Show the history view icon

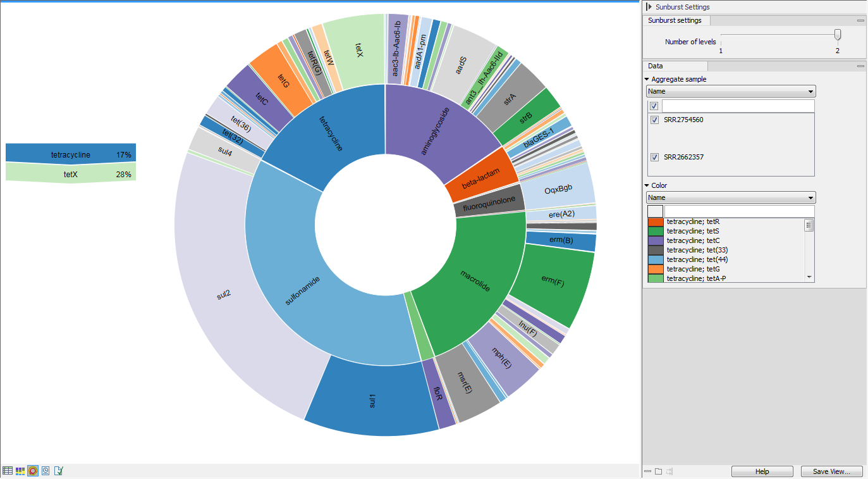46,471
